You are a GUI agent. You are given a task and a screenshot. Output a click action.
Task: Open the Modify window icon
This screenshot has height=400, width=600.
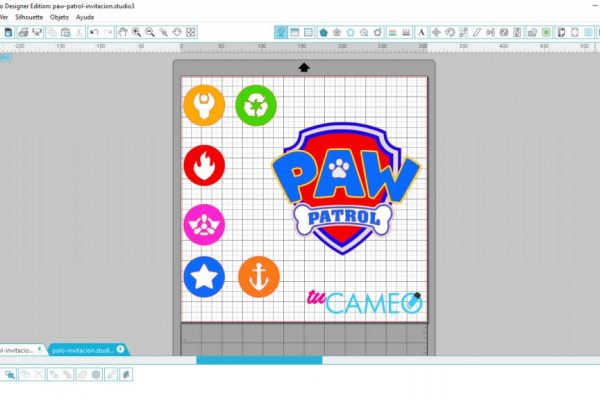517,33
